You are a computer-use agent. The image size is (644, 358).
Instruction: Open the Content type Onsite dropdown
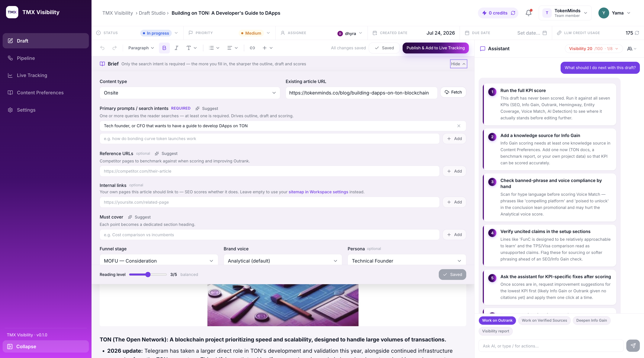(x=190, y=93)
